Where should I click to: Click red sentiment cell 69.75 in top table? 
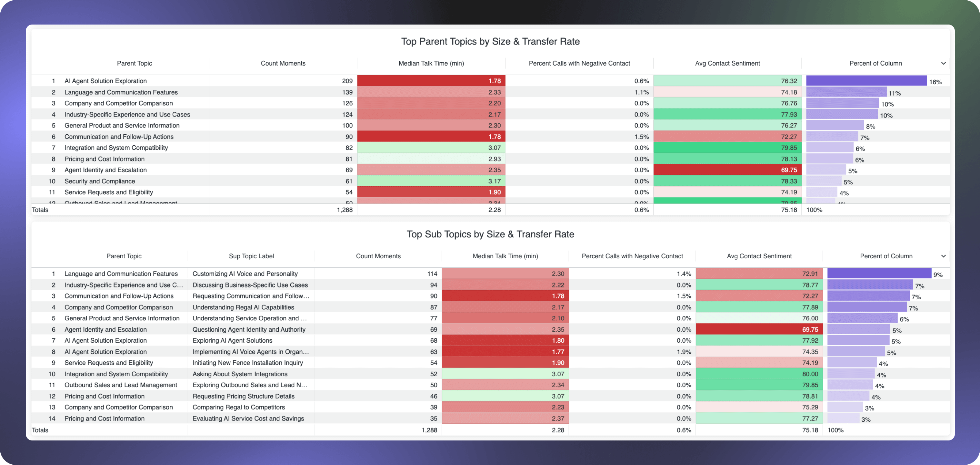pyautogui.click(x=727, y=170)
